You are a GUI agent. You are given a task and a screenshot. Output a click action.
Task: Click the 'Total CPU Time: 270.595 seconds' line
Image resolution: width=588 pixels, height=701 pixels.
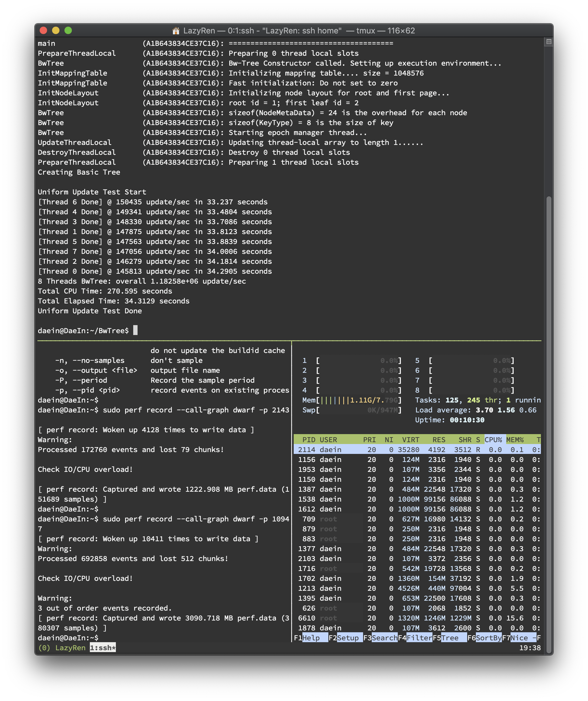pos(105,291)
